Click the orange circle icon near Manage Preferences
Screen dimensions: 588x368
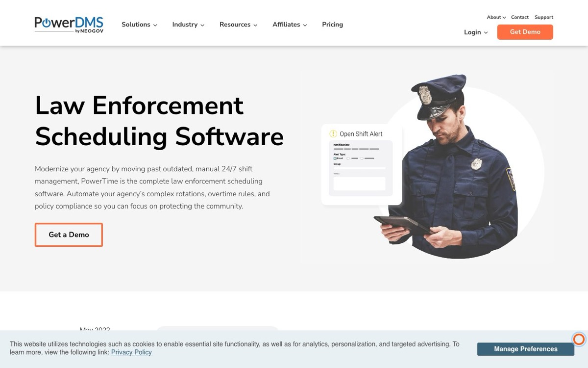[x=579, y=339]
